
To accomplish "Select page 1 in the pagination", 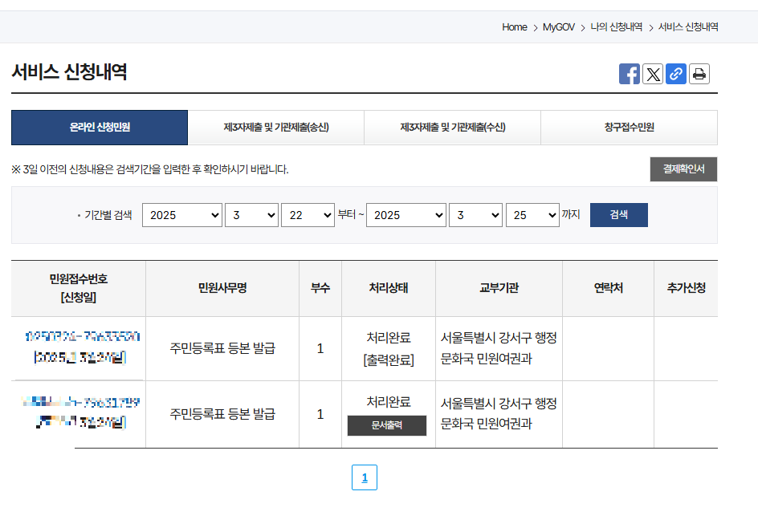I will pos(364,477).
